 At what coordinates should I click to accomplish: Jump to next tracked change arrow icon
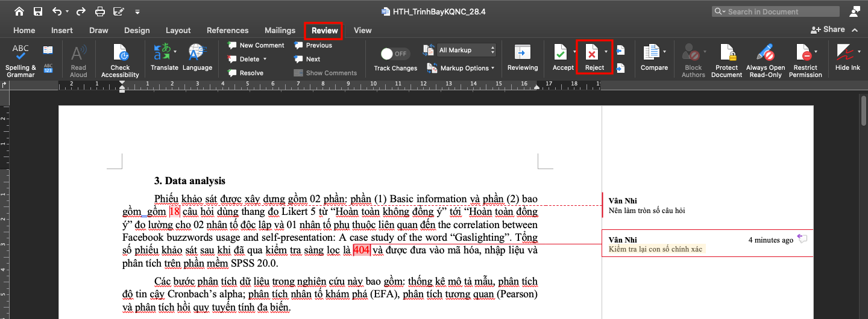click(621, 68)
